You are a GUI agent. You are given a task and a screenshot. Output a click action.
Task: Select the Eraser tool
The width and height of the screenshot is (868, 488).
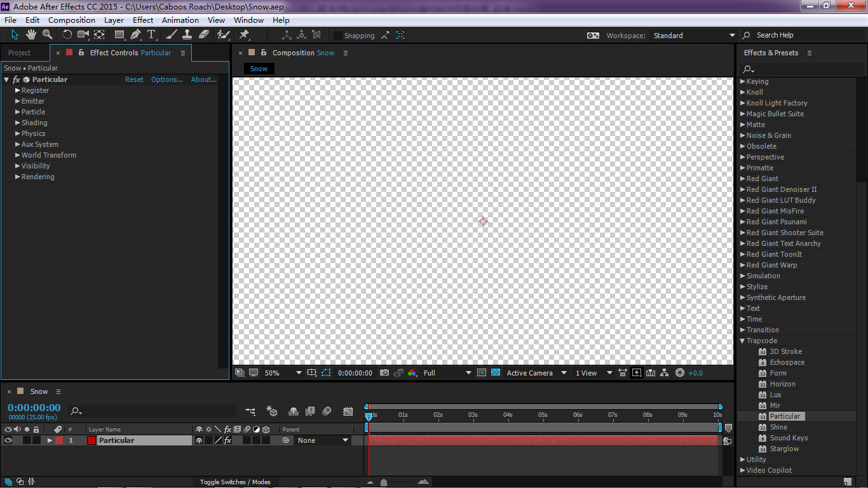(x=204, y=34)
